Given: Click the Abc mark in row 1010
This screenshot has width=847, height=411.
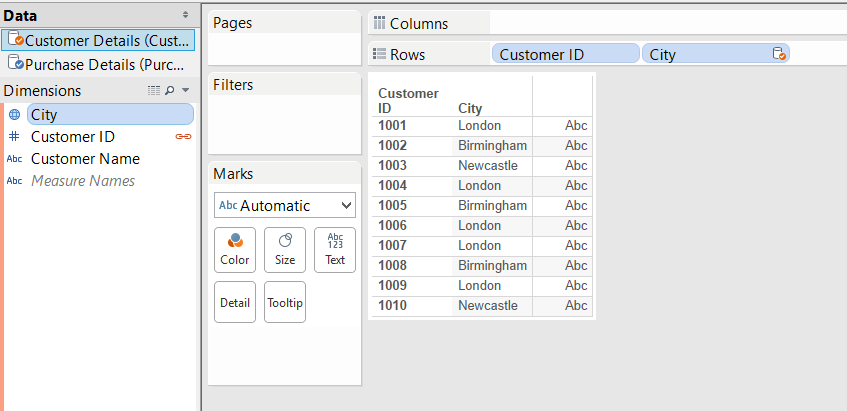Looking at the screenshot, I should tap(576, 306).
